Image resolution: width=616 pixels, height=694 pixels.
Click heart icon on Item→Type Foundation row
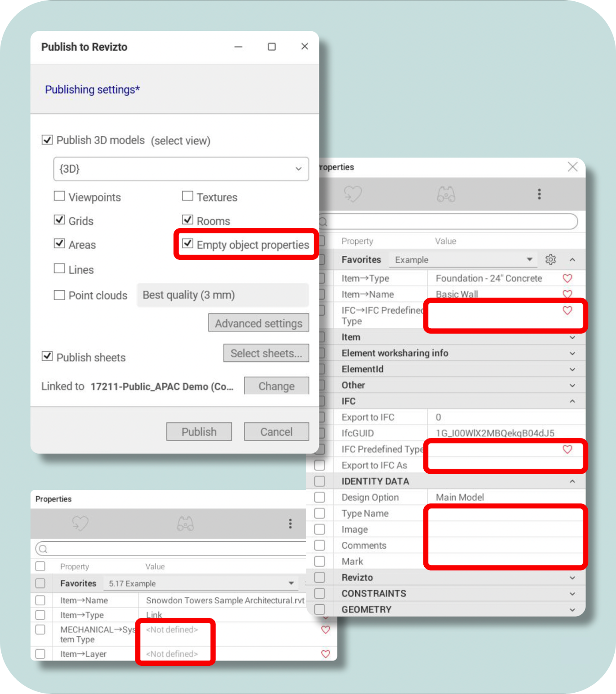pyautogui.click(x=567, y=278)
